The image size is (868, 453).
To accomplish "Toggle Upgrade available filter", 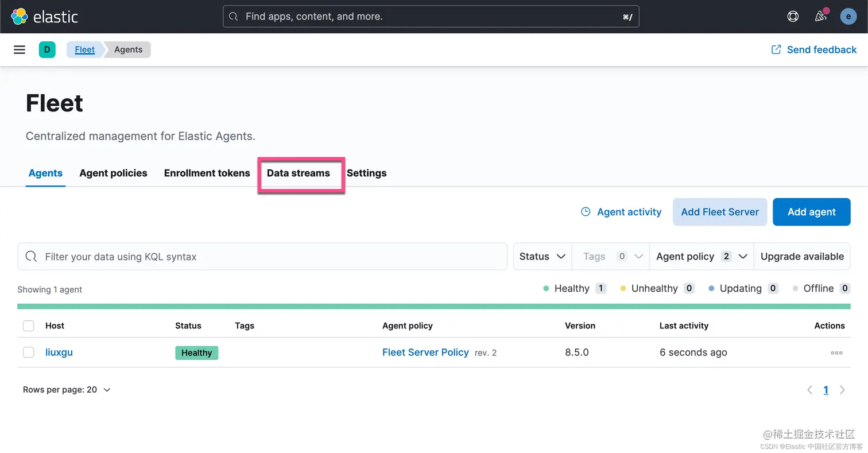I will coord(802,257).
